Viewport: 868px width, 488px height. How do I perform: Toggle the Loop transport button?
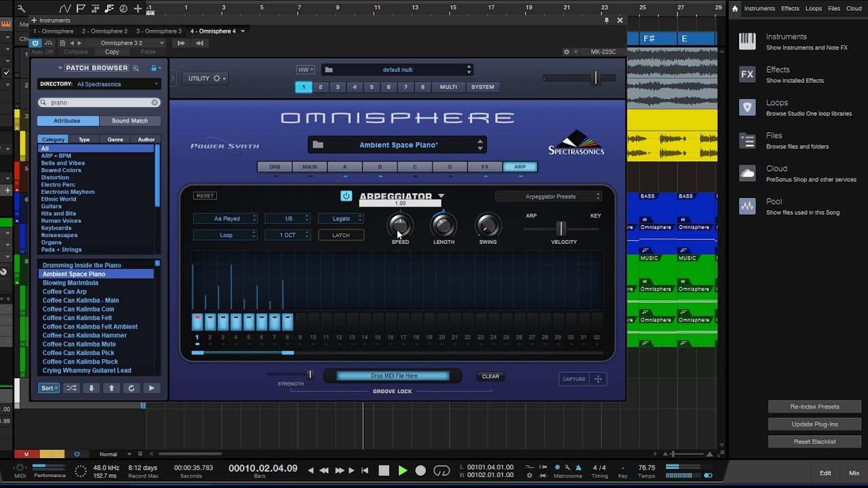pyautogui.click(x=441, y=470)
